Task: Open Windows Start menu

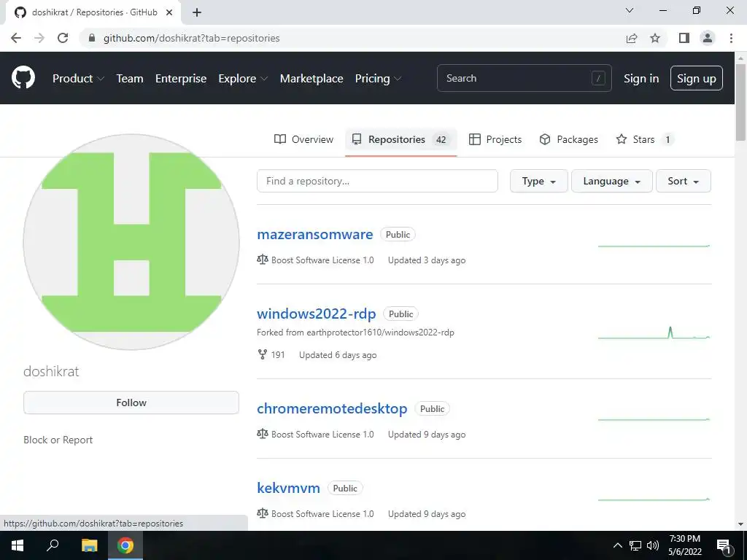Action: click(x=18, y=545)
